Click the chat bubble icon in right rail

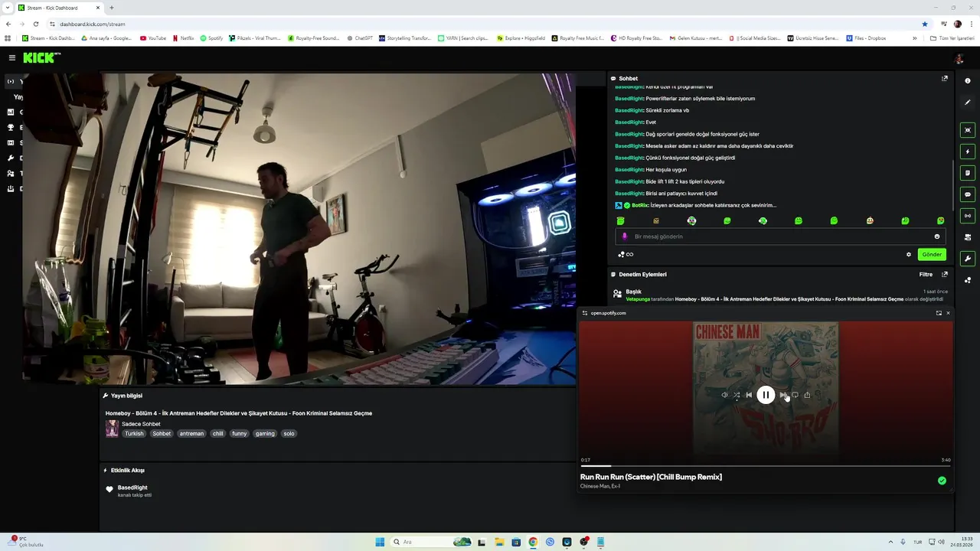click(968, 194)
